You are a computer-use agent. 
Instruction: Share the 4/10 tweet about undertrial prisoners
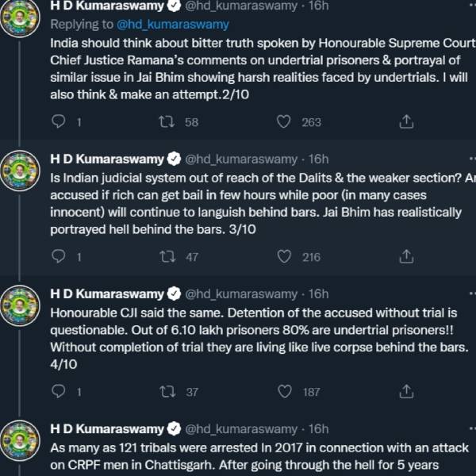tap(405, 391)
